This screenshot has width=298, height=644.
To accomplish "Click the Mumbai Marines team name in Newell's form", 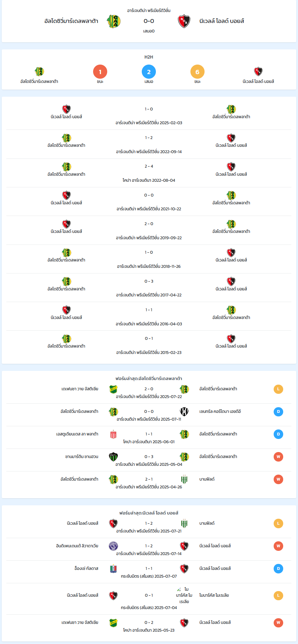I will pyautogui.click(x=214, y=595).
